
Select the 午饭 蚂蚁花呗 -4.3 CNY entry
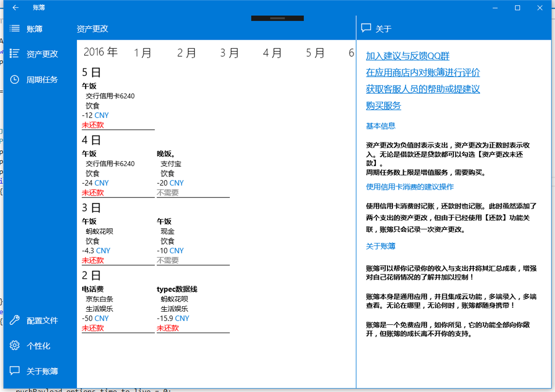coord(118,241)
